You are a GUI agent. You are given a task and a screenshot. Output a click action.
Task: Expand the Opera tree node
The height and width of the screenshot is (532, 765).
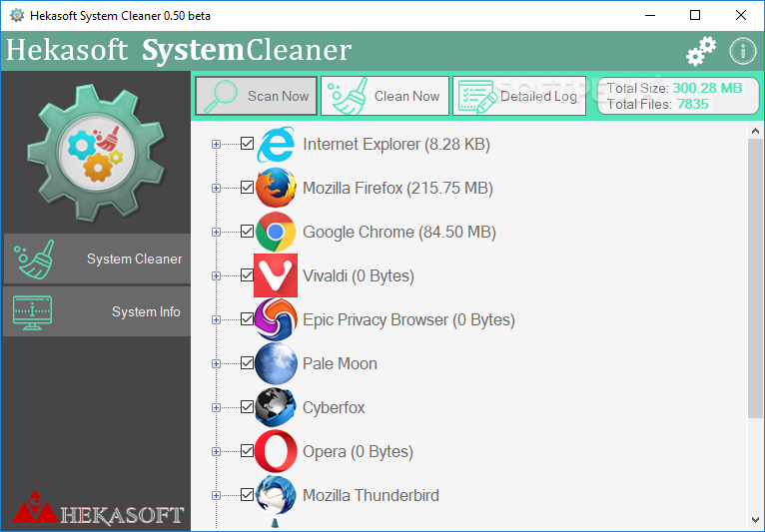[x=216, y=451]
